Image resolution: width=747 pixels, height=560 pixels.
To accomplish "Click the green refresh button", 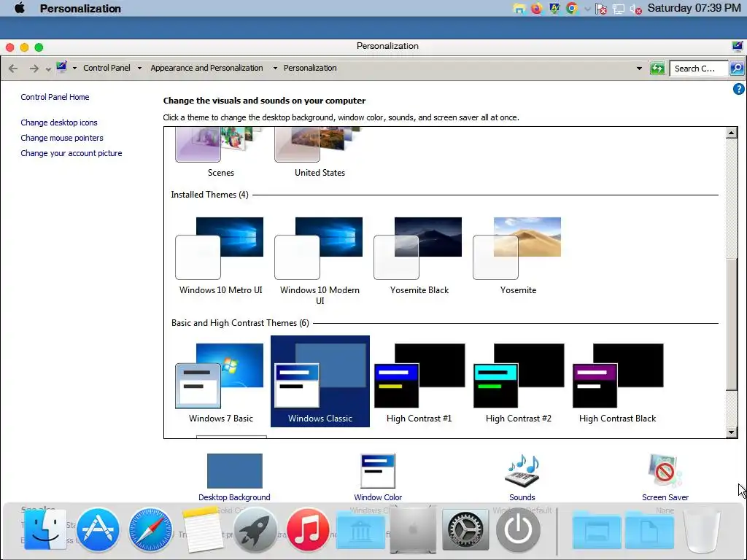I will coord(657,68).
